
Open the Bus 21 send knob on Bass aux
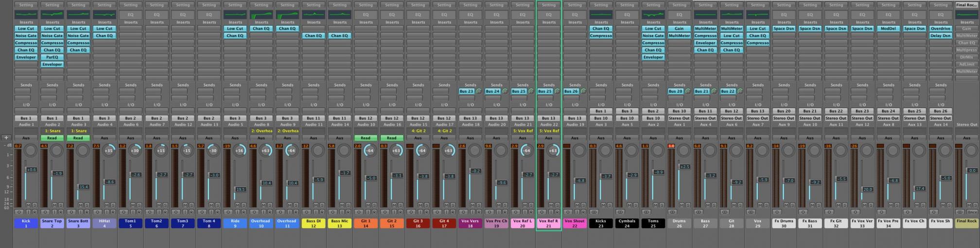[714, 91]
